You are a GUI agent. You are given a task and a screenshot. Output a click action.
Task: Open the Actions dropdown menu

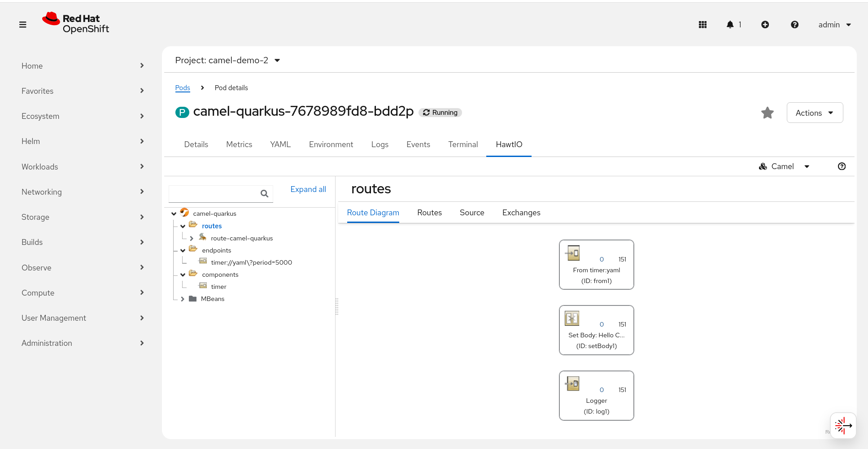815,113
